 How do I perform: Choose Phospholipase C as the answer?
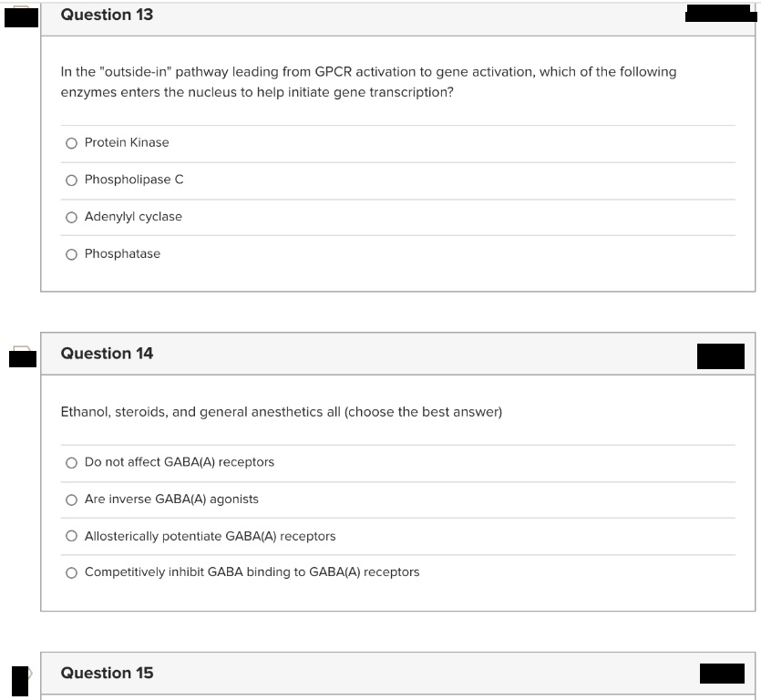point(71,180)
